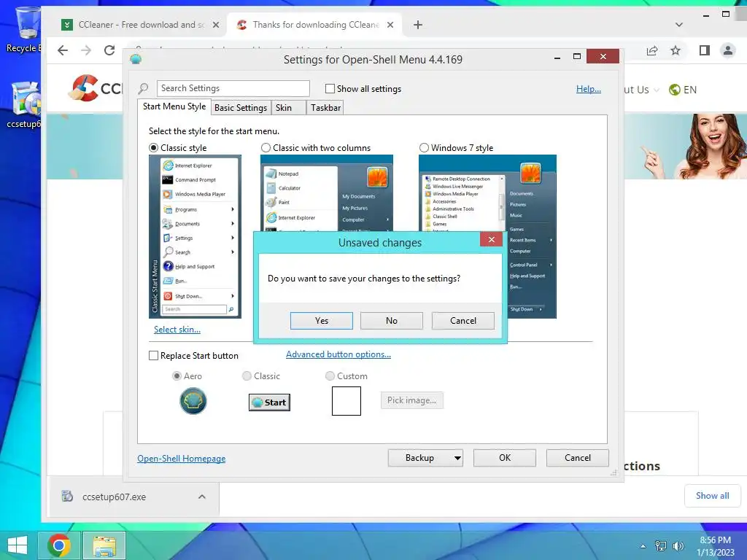Go to the Start Menu Style tab
The height and width of the screenshot is (560, 747).
tap(174, 106)
